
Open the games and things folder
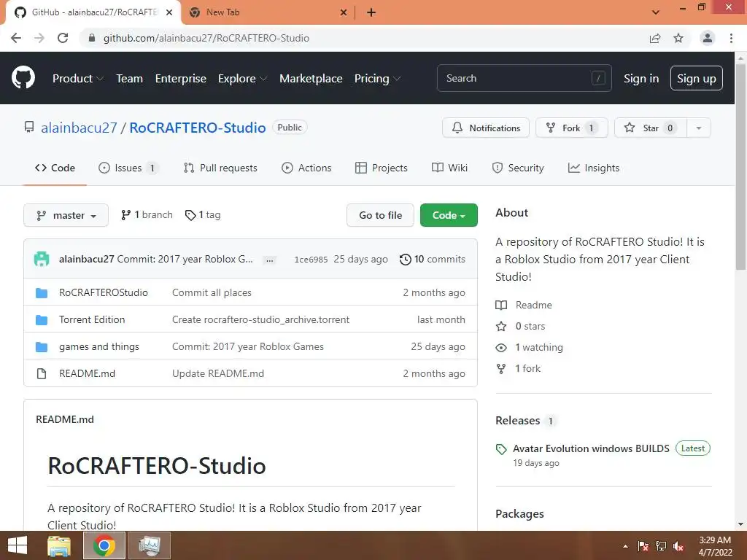pyautogui.click(x=99, y=346)
